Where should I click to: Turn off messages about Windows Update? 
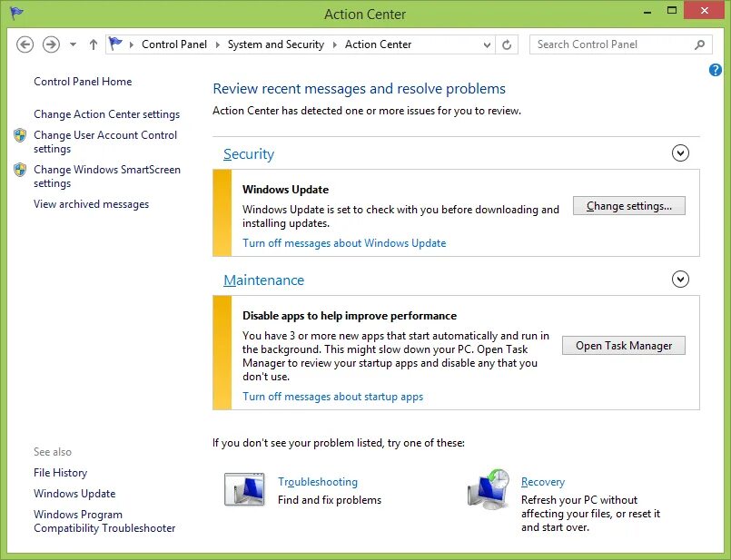(x=344, y=243)
